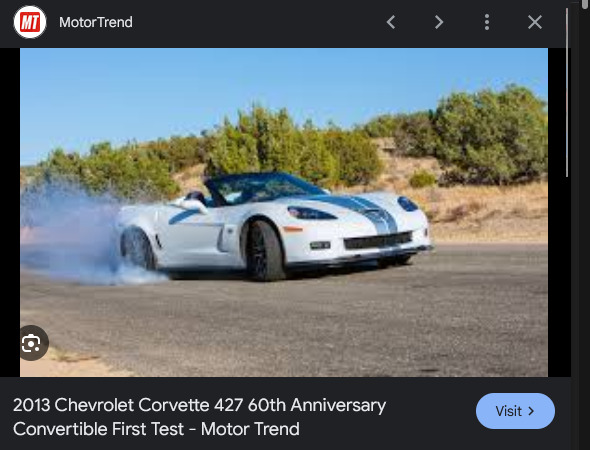Search this image with Google Lens icon
Image resolution: width=590 pixels, height=450 pixels.
[32, 343]
